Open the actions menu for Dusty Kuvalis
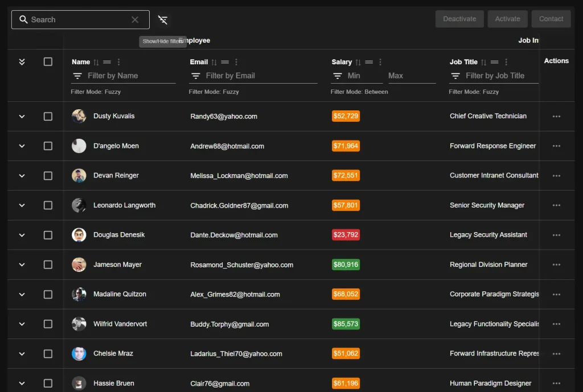 pyautogui.click(x=556, y=116)
